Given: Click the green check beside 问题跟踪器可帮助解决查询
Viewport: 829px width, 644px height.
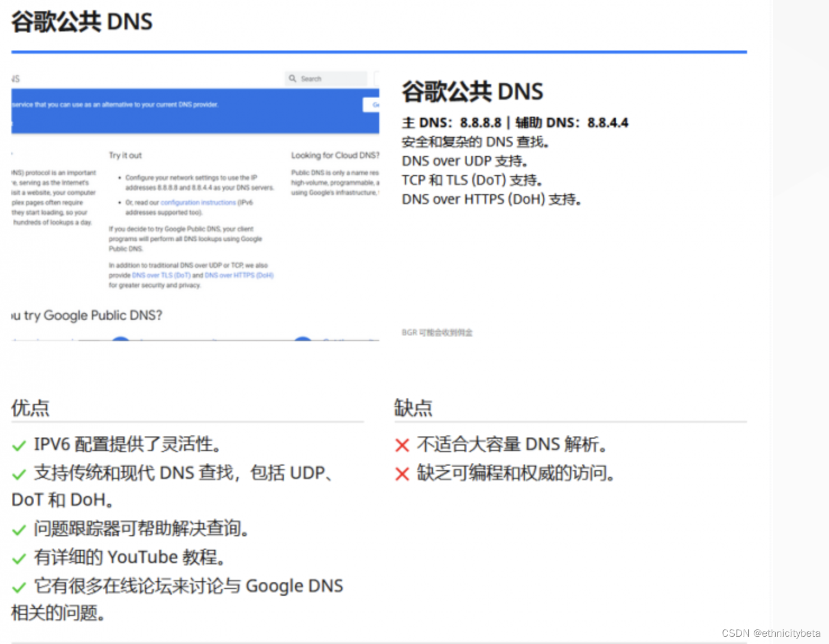Looking at the screenshot, I should 19,530.
